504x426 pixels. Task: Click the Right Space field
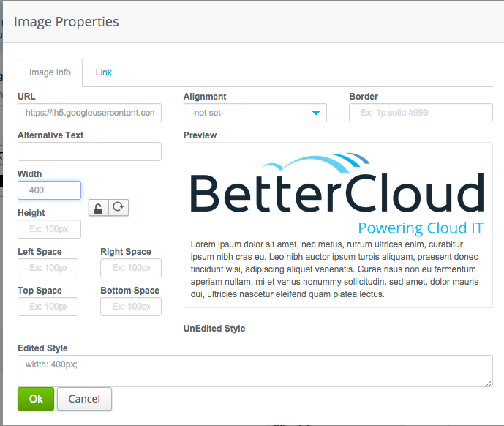(x=131, y=268)
